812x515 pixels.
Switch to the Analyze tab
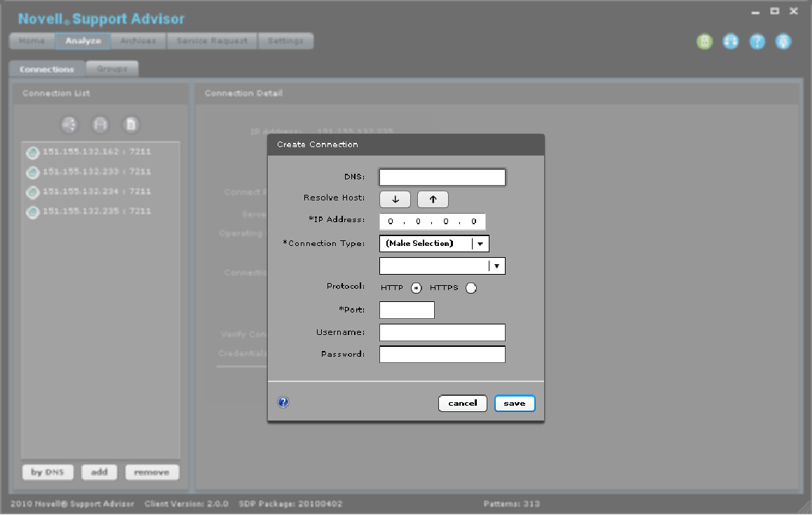tap(83, 41)
